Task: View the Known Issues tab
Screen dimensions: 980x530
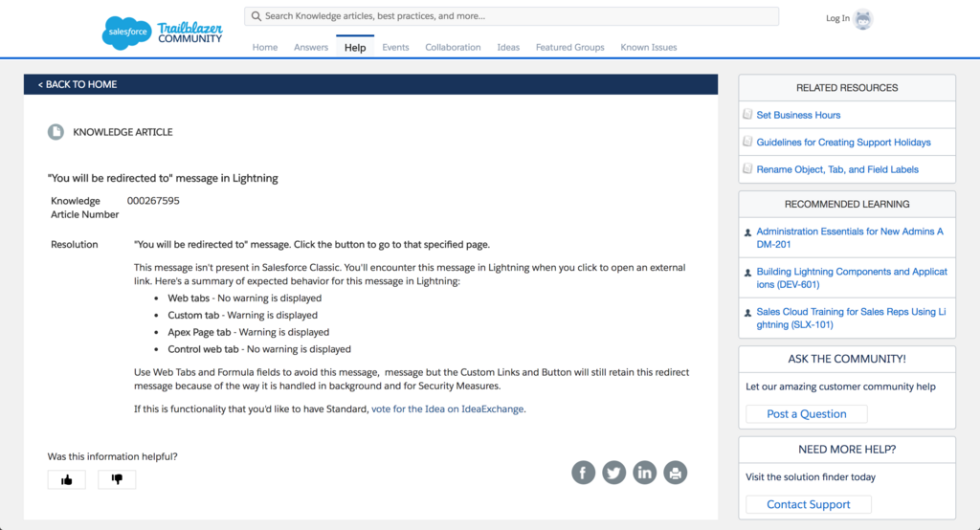Action: click(x=649, y=48)
